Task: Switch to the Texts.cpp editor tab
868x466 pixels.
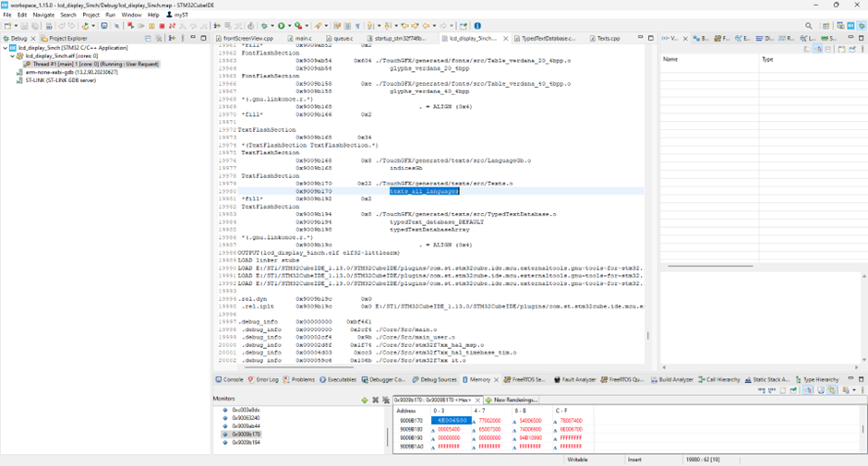Action: click(x=608, y=39)
